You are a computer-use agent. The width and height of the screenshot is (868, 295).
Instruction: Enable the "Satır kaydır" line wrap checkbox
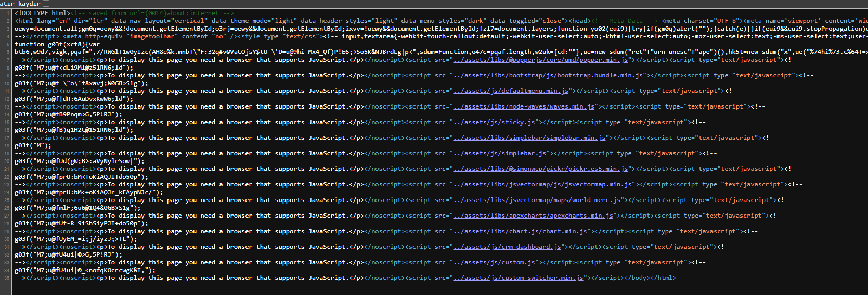pos(46,4)
